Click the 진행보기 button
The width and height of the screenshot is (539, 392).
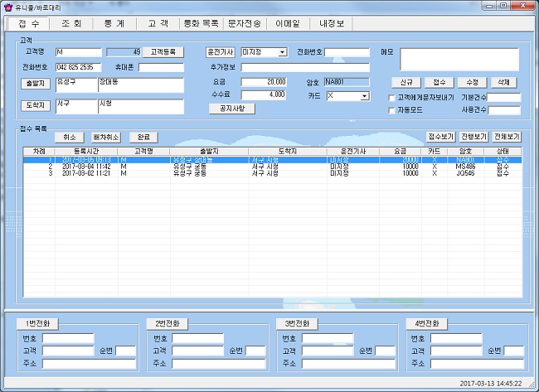(x=473, y=137)
